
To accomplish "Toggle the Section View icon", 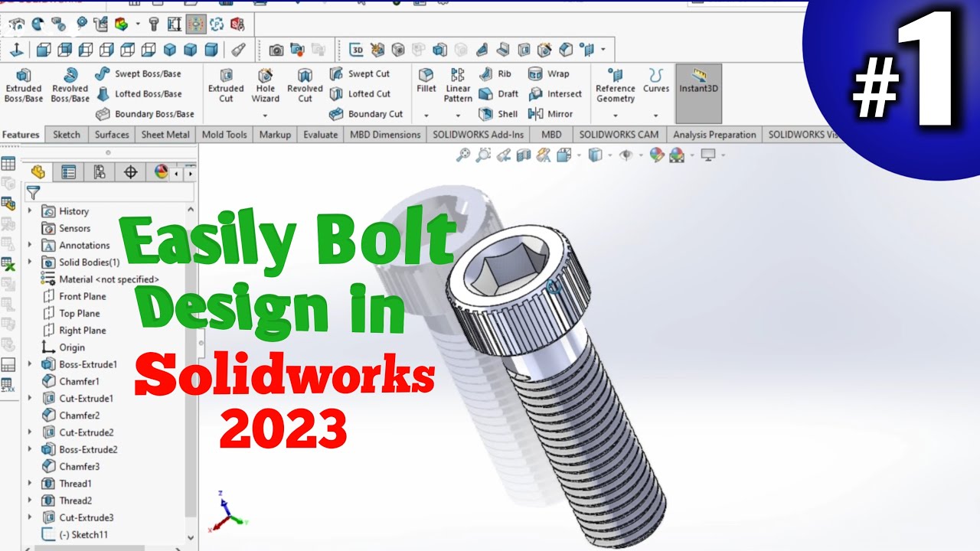I will click(524, 155).
